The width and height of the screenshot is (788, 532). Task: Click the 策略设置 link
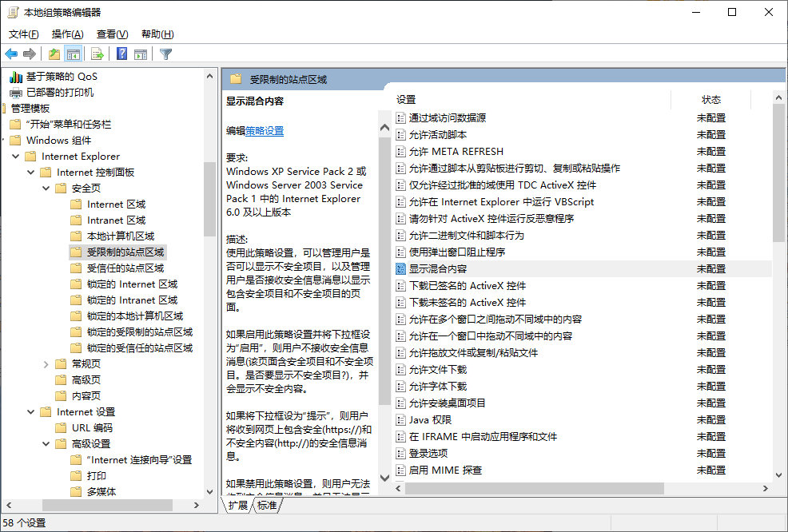click(265, 131)
